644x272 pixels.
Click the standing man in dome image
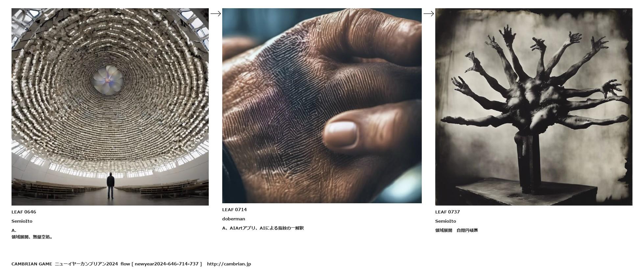(110, 185)
